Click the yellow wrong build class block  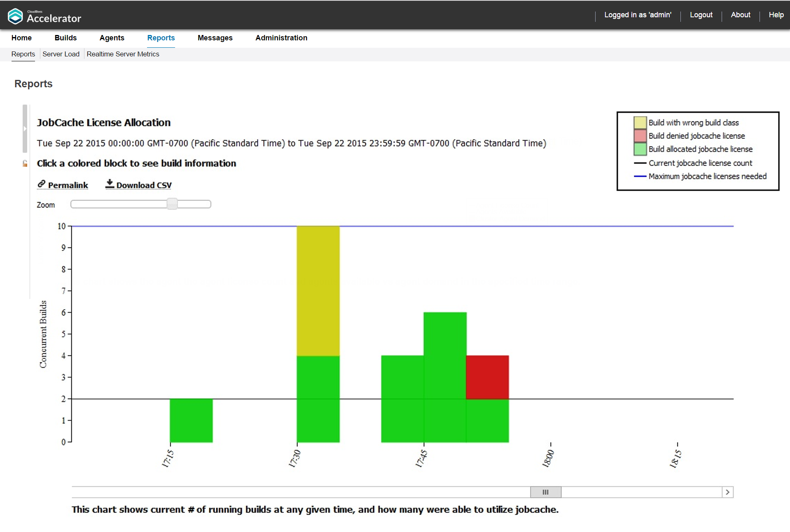318,291
